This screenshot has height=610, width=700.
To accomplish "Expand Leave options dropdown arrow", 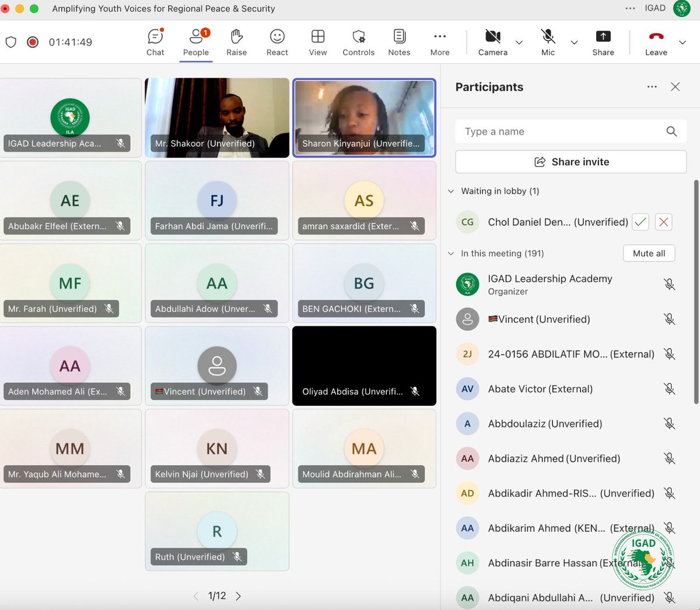I will (x=682, y=42).
